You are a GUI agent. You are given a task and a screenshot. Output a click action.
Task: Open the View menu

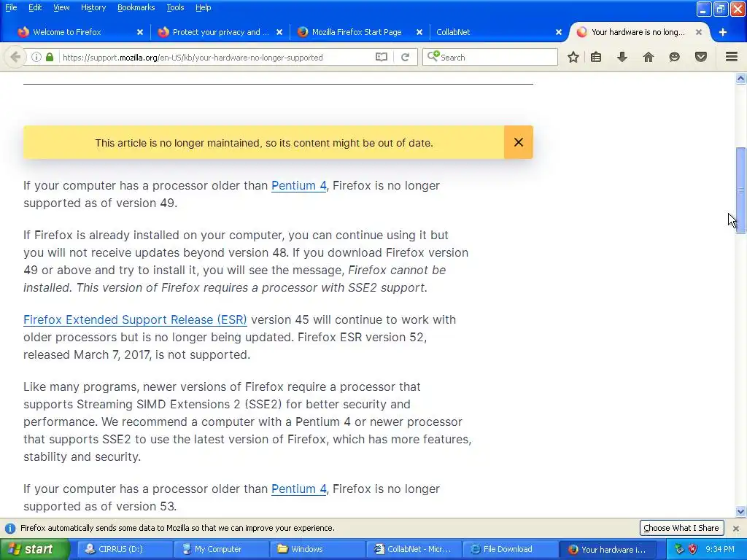coord(61,7)
